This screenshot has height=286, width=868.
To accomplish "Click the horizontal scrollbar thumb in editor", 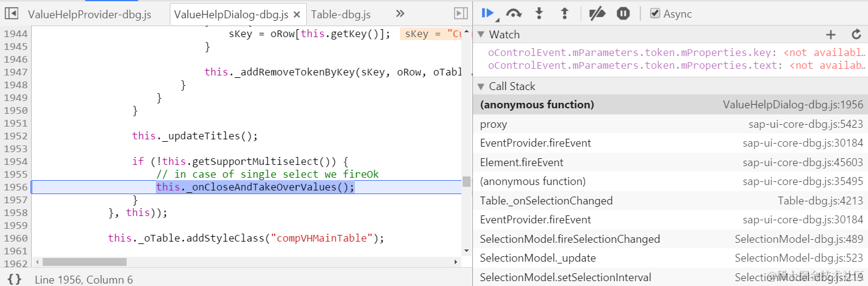I will (85, 262).
